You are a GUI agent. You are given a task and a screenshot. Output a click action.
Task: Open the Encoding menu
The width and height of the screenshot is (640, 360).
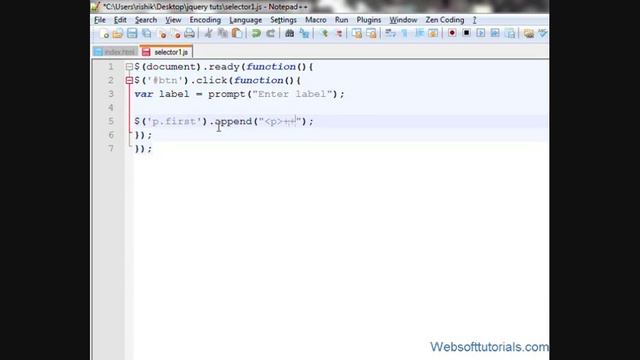click(x=205, y=20)
